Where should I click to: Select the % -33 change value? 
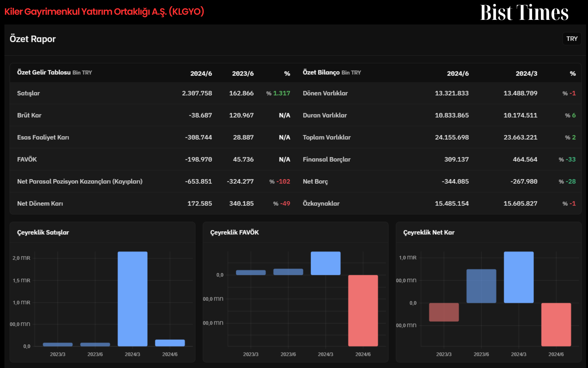pos(567,159)
